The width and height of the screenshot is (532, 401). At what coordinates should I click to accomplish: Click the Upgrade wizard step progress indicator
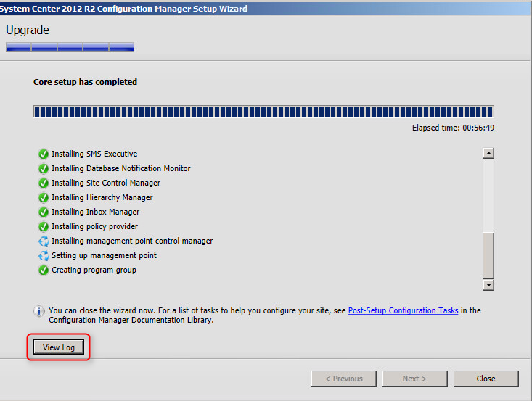point(70,47)
